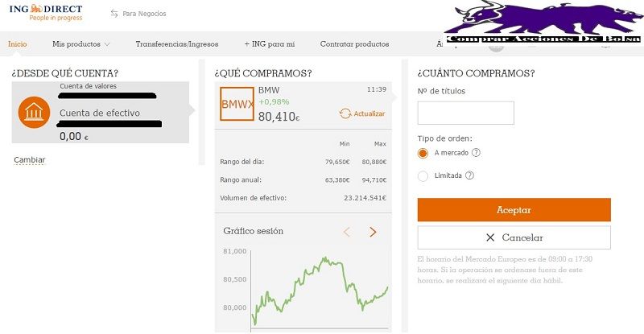Click the Cuenta de valores label
Image resolution: width=644 pixels, height=334 pixels.
(89, 86)
